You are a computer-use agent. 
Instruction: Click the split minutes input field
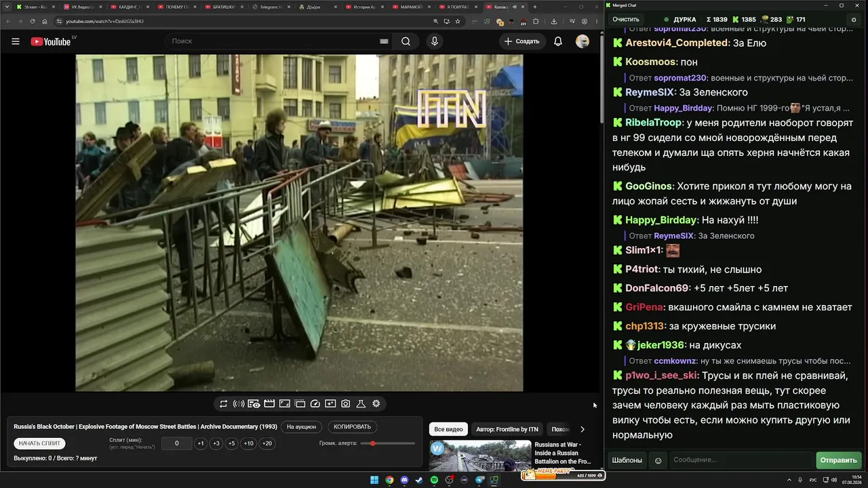coord(177,444)
